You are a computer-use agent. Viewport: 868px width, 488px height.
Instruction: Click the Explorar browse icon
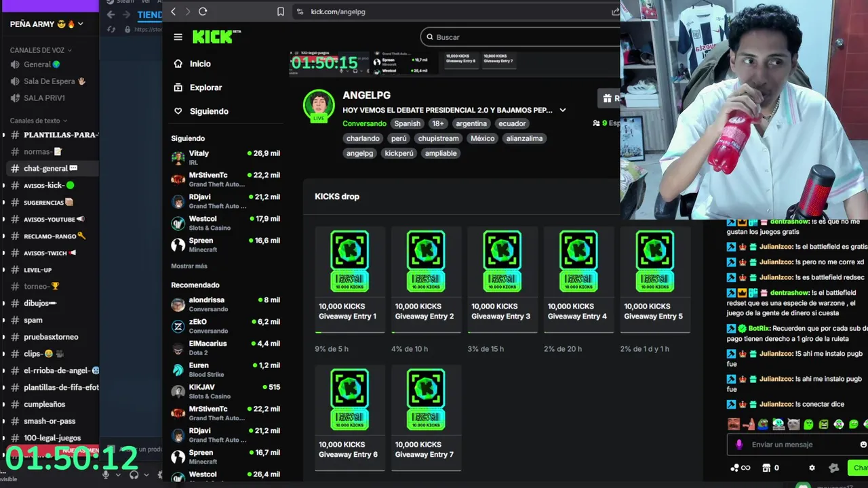[x=178, y=87]
